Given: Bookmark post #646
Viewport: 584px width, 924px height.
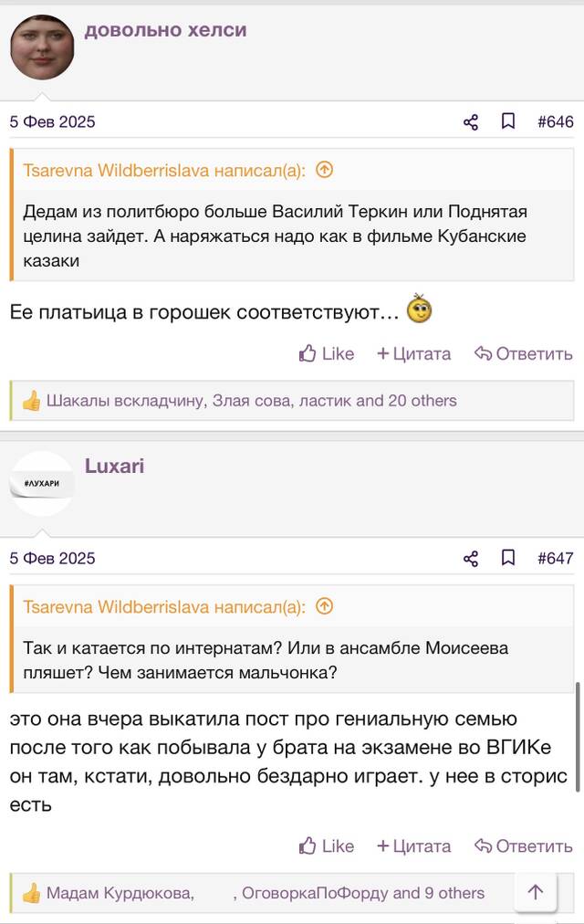Looking at the screenshot, I should pyautogui.click(x=507, y=121).
